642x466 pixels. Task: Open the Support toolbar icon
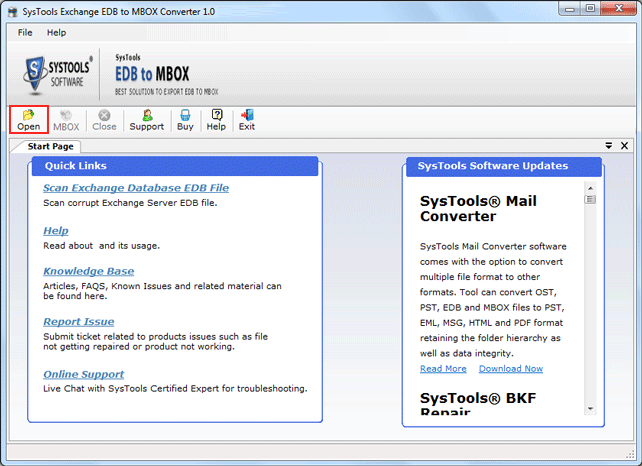pyautogui.click(x=147, y=120)
